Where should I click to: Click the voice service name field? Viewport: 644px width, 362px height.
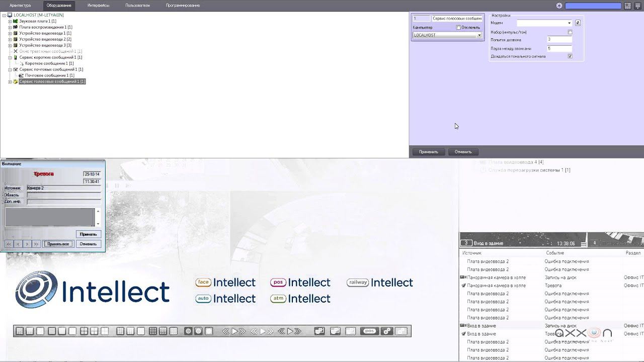pos(457,18)
